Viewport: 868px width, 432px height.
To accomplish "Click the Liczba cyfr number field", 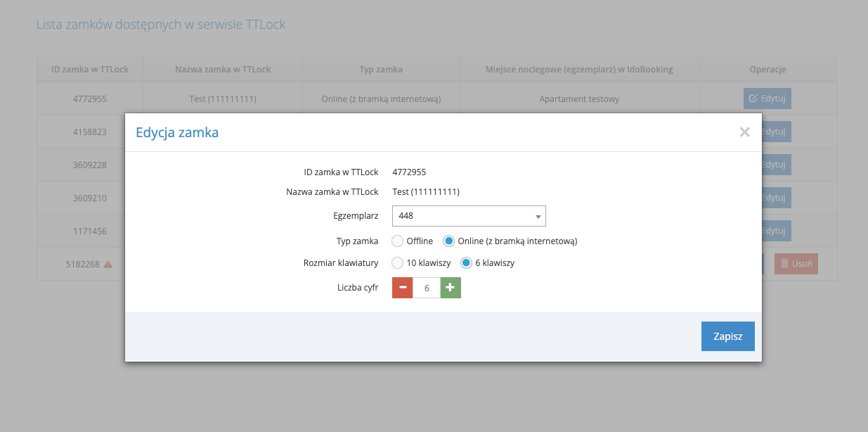I will [427, 288].
